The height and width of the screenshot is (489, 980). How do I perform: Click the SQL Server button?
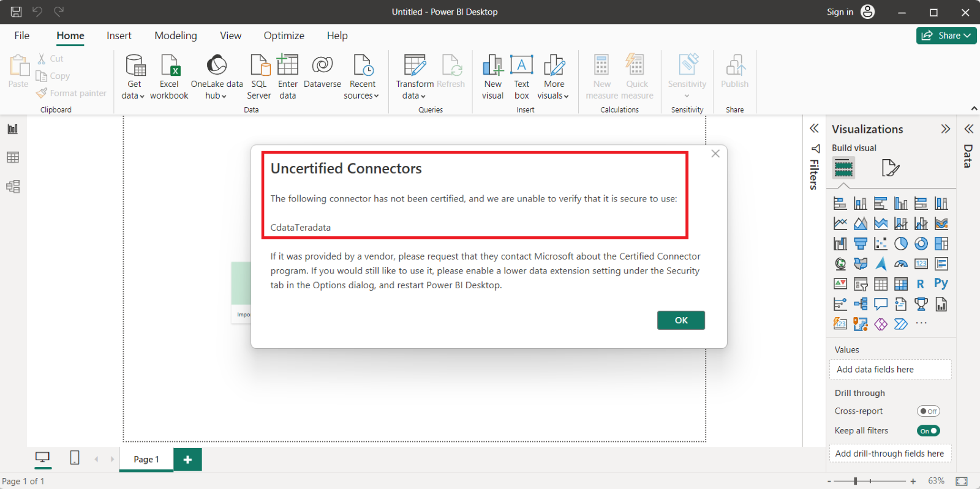click(x=259, y=77)
